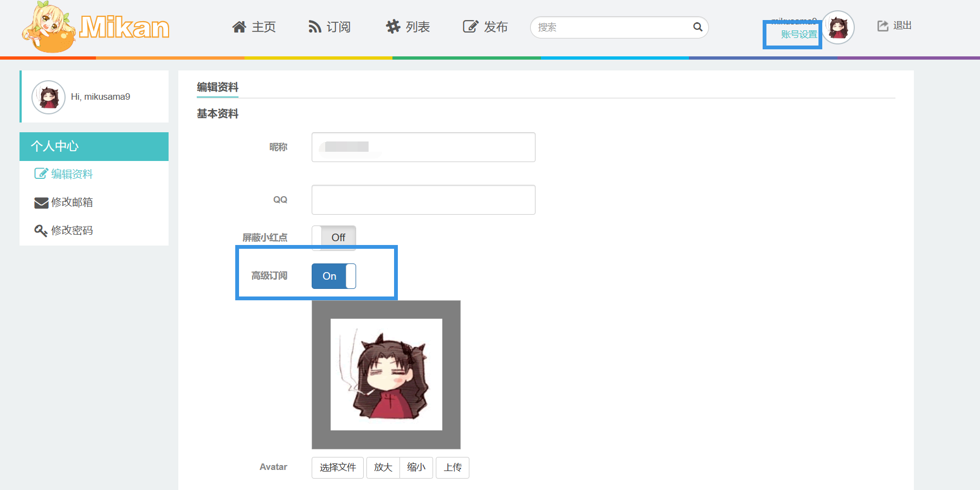
Task: Focus the 搜索 search box
Action: click(612, 27)
